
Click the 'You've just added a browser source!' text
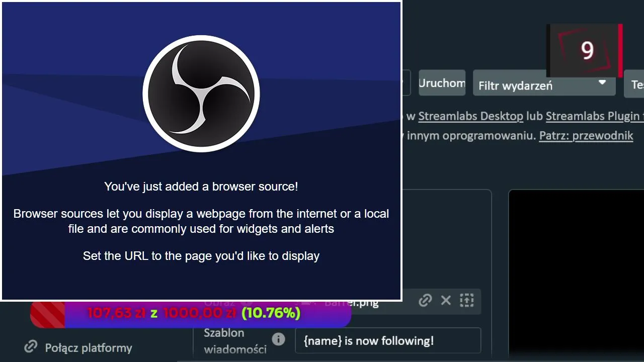coord(201,187)
